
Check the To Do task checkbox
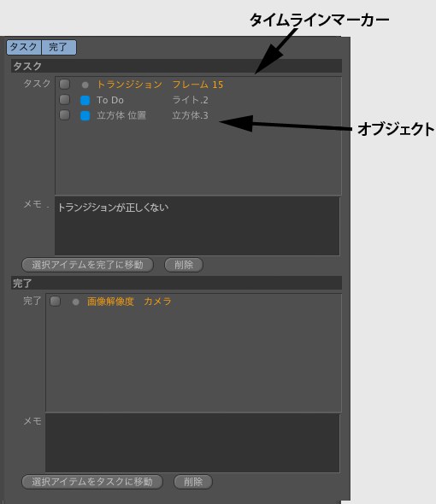65,100
